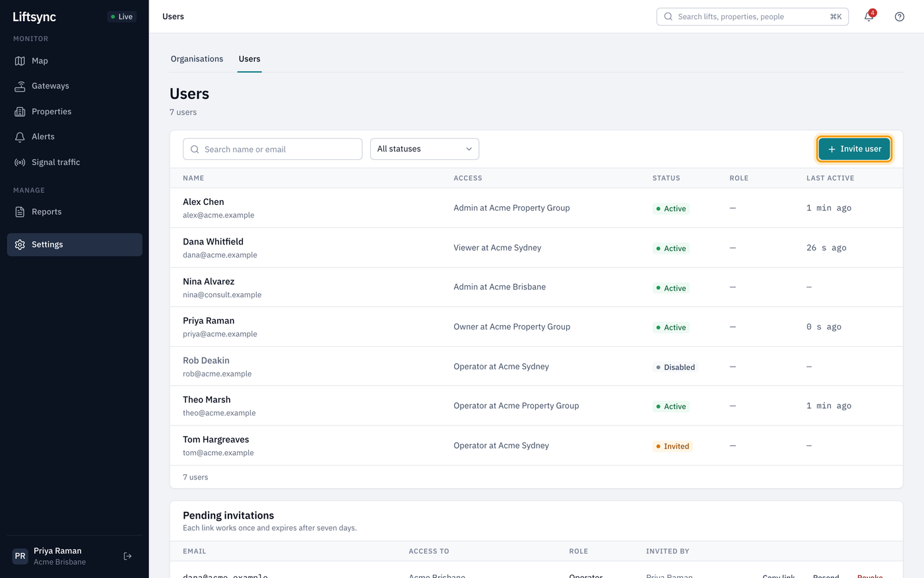Viewport: 924px width, 578px height.
Task: Click the 7 users table footer text
Action: (x=195, y=477)
